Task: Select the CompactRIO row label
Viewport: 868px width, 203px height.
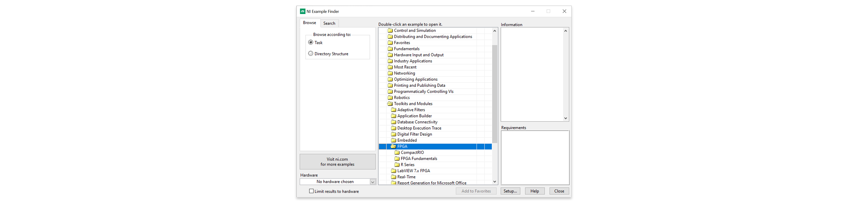Action: pos(412,152)
